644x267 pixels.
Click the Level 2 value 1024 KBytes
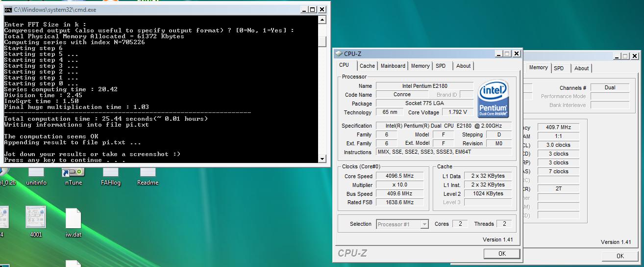click(488, 193)
